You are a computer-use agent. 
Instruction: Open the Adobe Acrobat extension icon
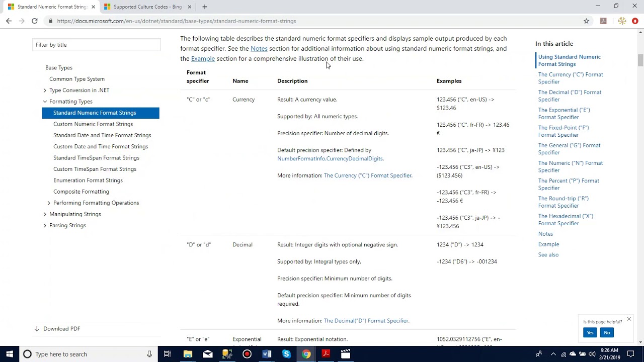603,21
